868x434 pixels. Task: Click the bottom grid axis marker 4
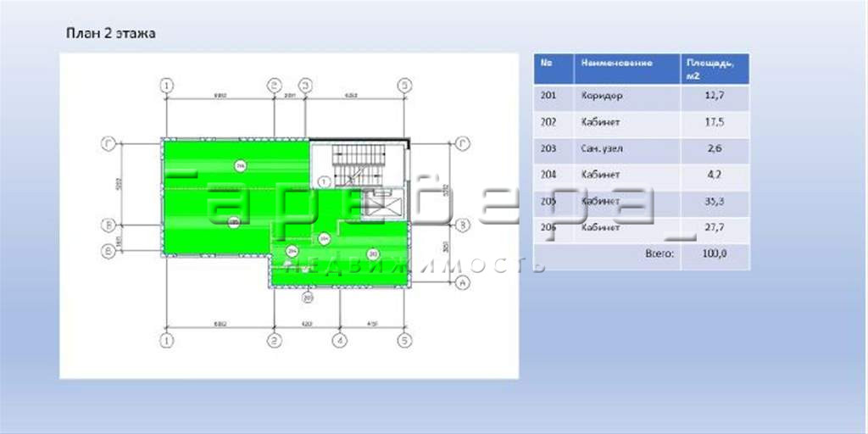coord(339,341)
